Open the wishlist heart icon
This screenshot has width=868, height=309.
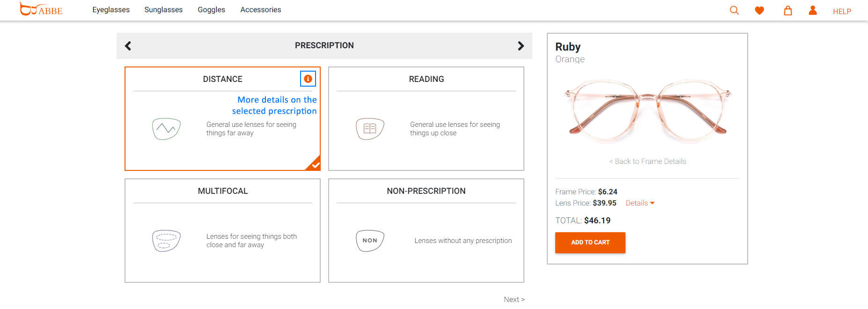coord(759,10)
